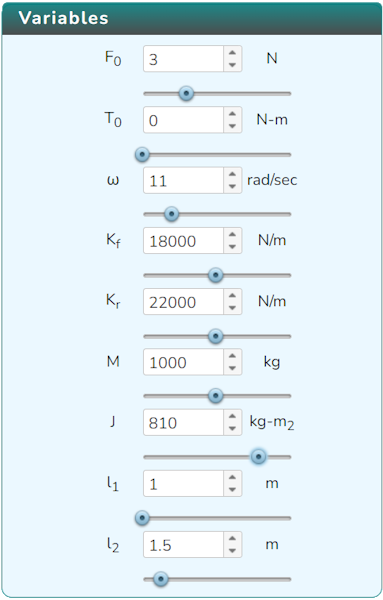Increment the J inertia value

(232, 417)
